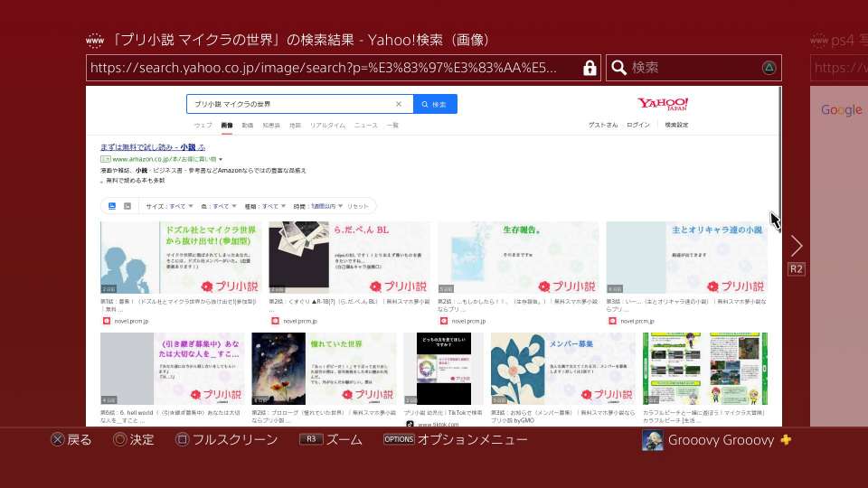Screen dimensions: 868x488
Task: Switch to the 知恵袋 search tab
Action: [x=271, y=126]
